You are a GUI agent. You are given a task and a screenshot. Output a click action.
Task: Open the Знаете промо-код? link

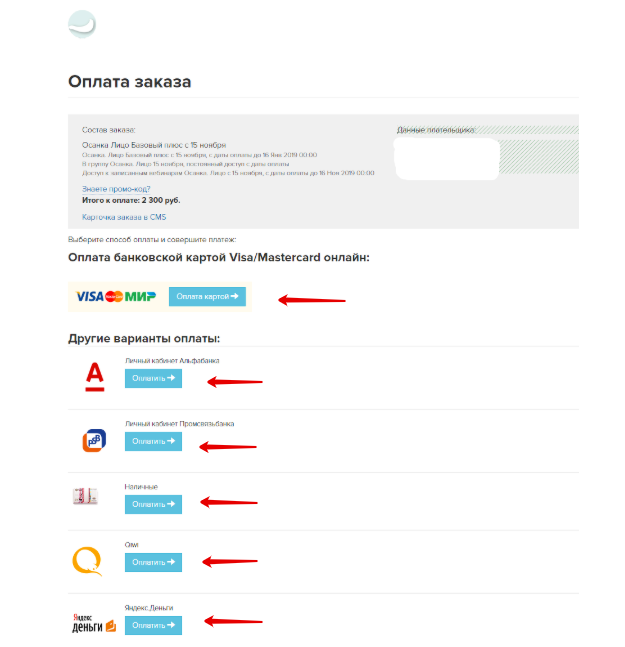pyautogui.click(x=116, y=189)
